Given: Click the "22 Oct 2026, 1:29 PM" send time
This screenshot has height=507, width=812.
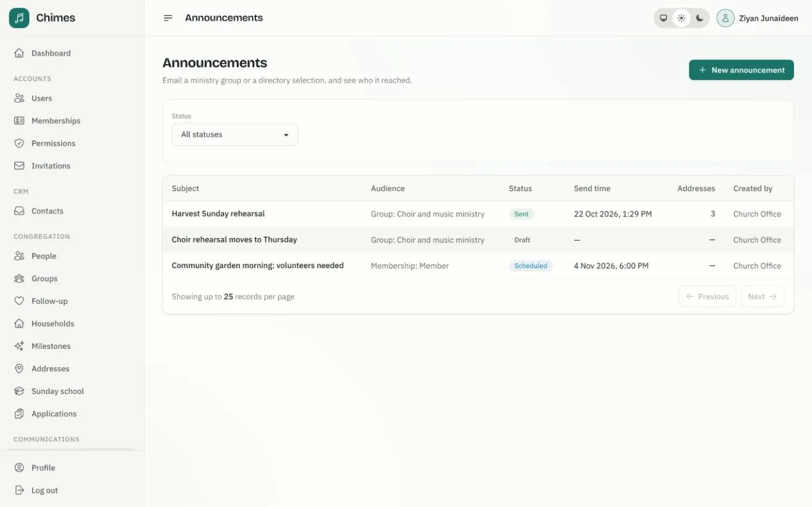Looking at the screenshot, I should coord(613,214).
